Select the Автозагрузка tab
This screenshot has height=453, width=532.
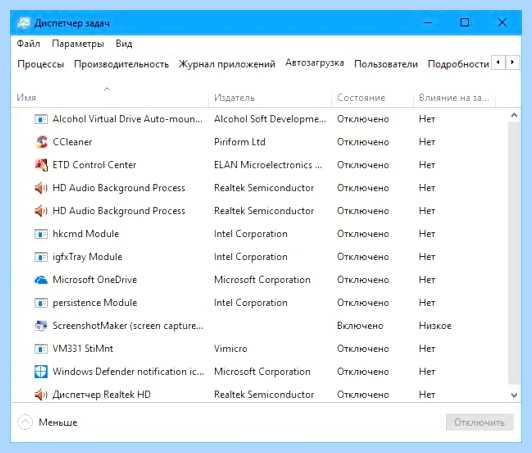click(315, 63)
